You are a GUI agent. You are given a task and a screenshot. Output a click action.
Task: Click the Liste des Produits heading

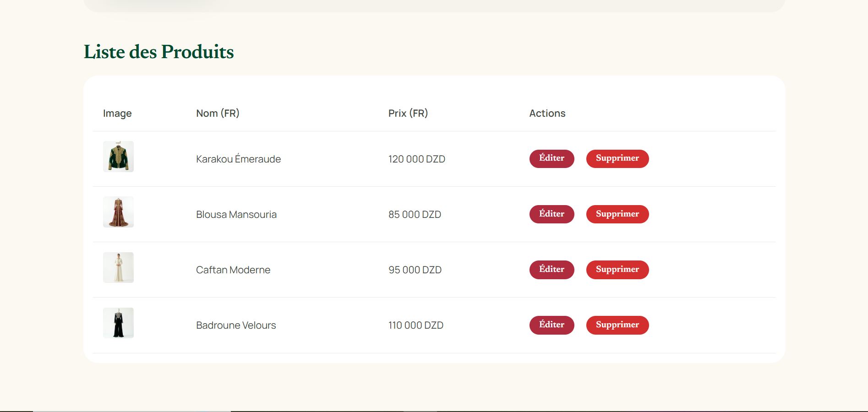[x=158, y=52]
